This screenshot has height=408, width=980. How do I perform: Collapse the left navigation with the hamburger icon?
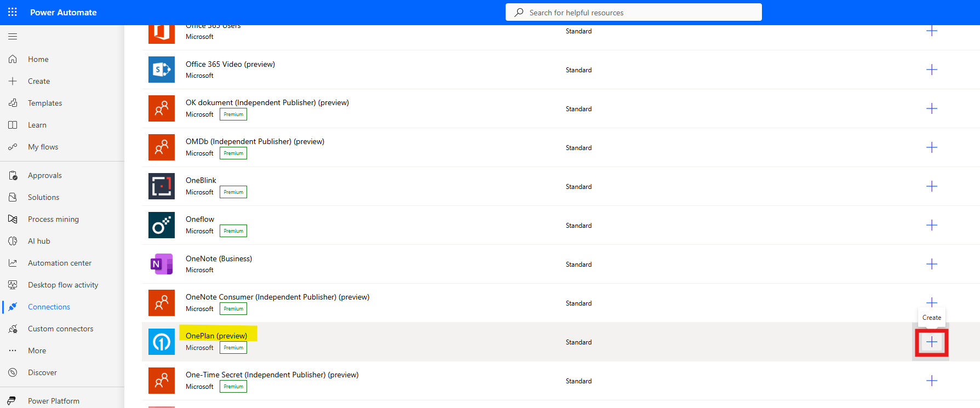(x=13, y=36)
